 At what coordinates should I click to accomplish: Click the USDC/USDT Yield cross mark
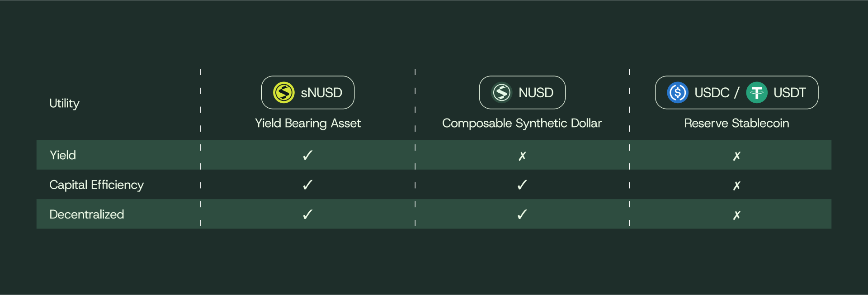click(736, 156)
